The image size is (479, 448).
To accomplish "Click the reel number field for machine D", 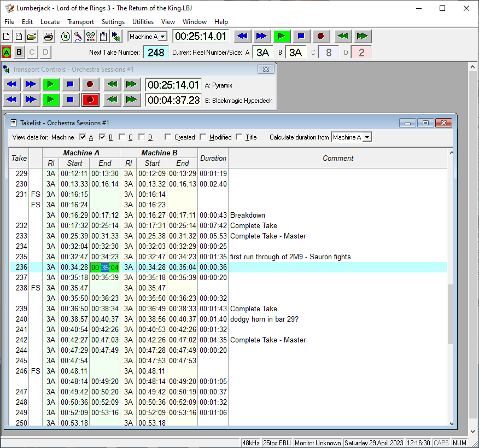I will pos(361,53).
